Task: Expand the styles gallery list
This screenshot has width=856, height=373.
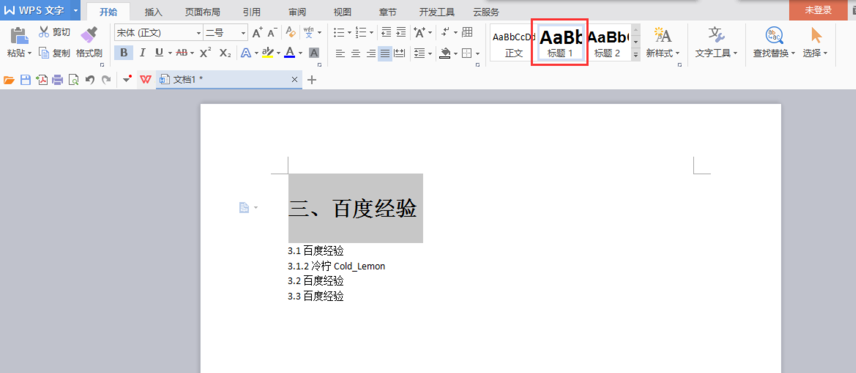Action: tap(636, 54)
